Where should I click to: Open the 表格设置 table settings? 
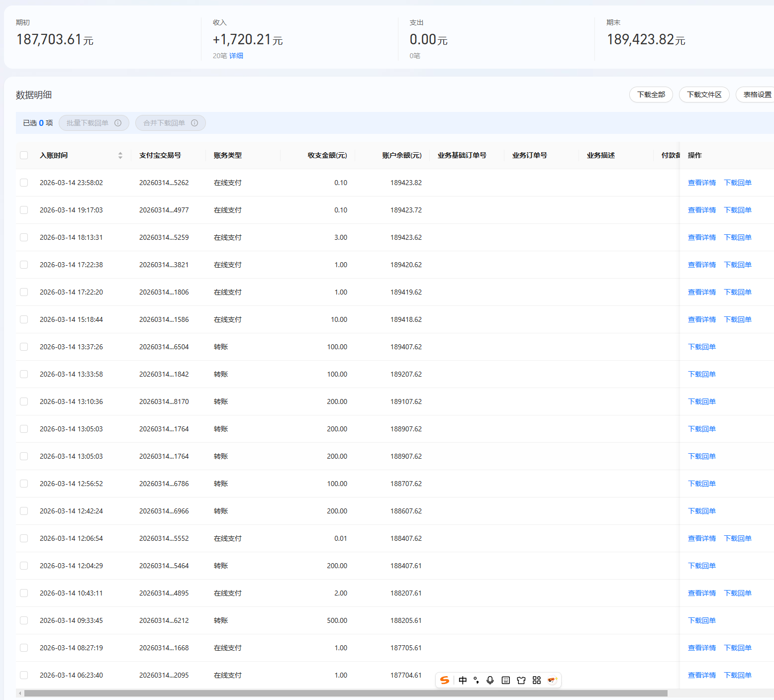click(x=757, y=95)
